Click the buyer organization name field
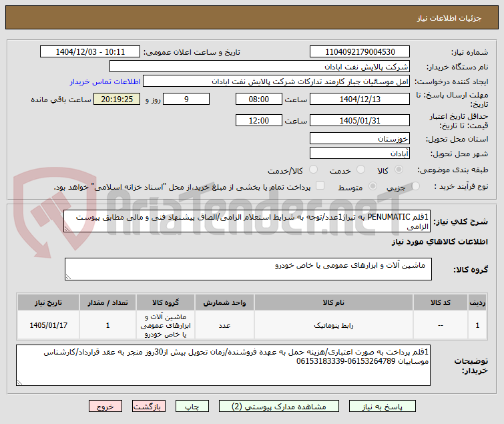The width and height of the screenshot is (504, 424). [x=260, y=67]
